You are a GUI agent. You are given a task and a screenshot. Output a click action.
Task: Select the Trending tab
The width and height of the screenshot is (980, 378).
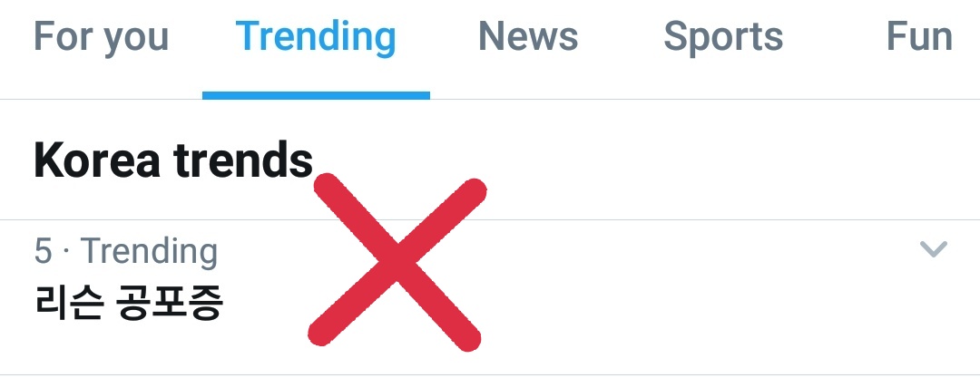pos(316,36)
